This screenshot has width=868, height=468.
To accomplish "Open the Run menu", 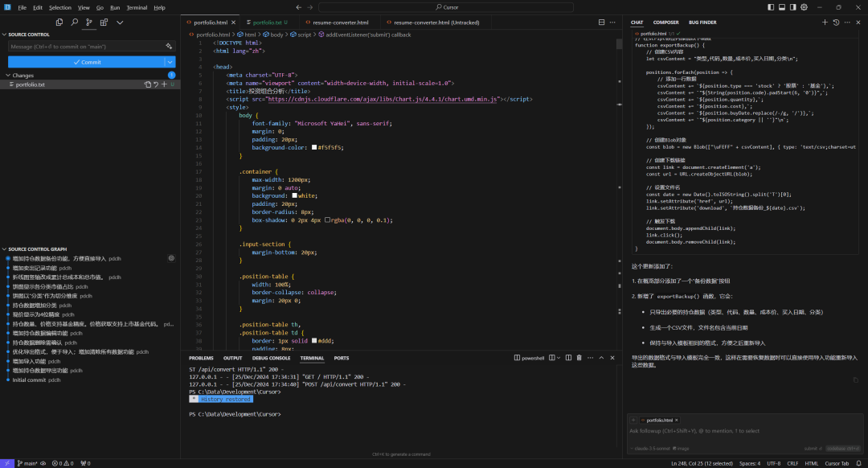I will click(115, 8).
